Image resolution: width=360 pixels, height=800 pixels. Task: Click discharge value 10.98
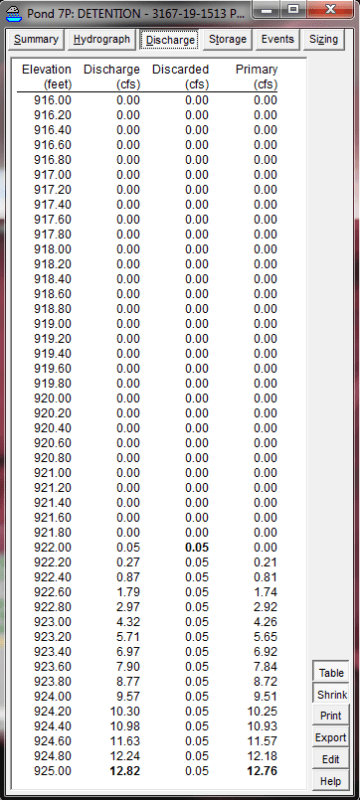(125, 726)
